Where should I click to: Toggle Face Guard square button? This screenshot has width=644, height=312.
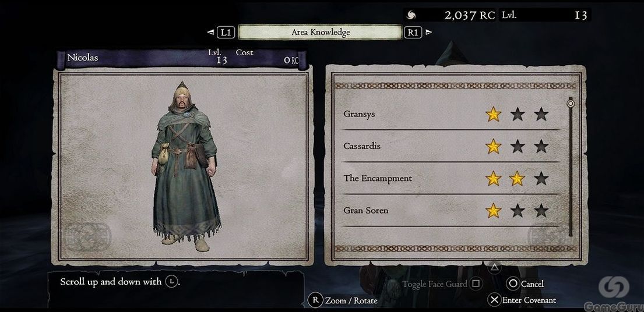pos(476,283)
